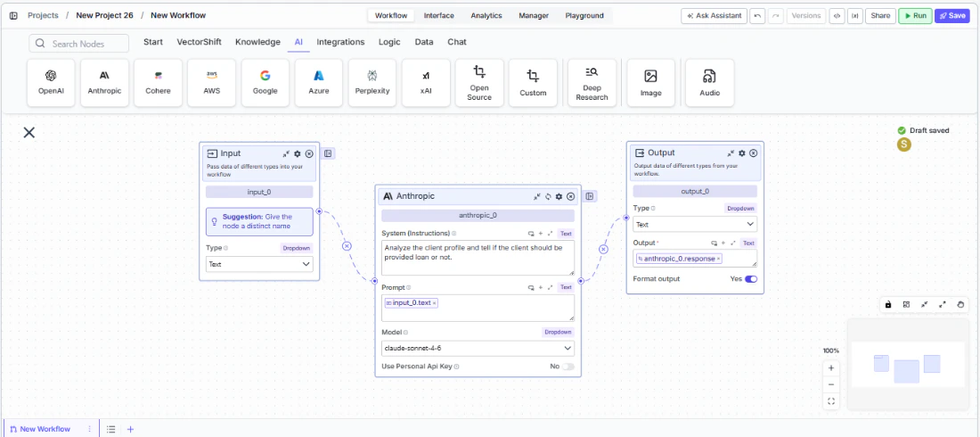Image resolution: width=980 pixels, height=437 pixels.
Task: Add an Azure node
Action: coord(319,83)
